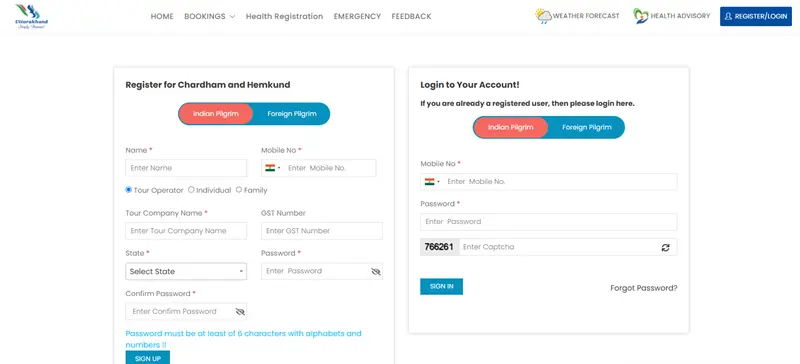
Task: Open the Weather Forecast cloud icon
Action: 543,16
